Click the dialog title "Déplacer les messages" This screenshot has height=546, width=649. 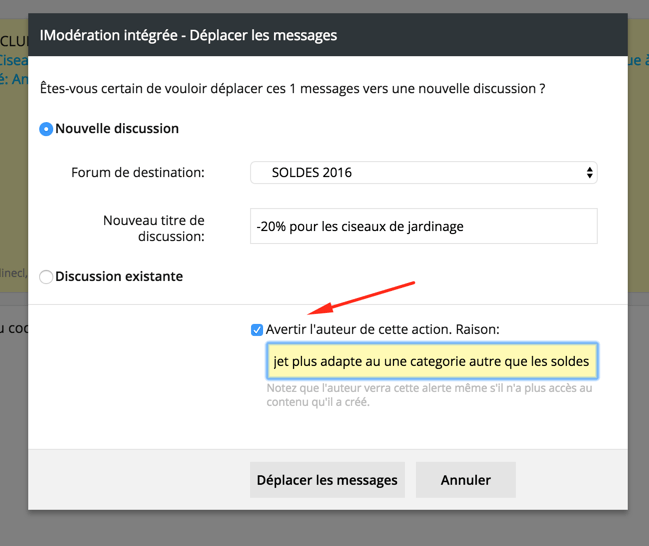(x=188, y=35)
